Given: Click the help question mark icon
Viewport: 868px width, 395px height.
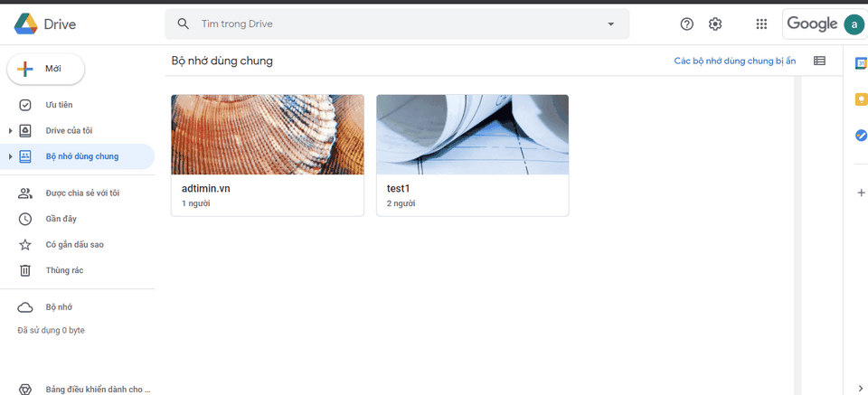Looking at the screenshot, I should pyautogui.click(x=686, y=24).
